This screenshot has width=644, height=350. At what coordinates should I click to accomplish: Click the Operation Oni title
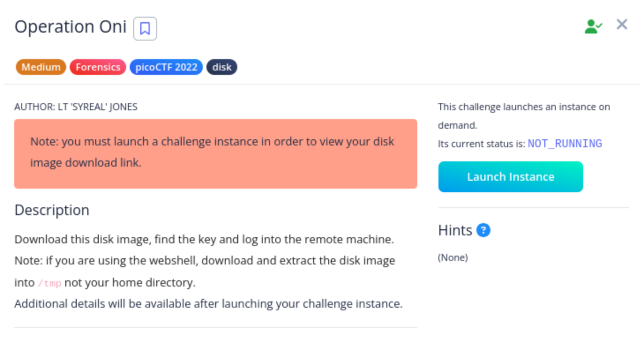click(x=71, y=27)
